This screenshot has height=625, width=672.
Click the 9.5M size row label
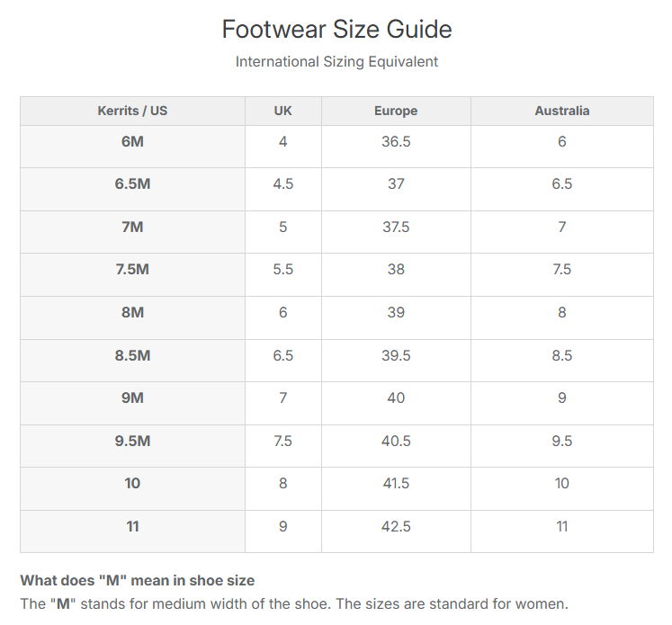click(x=132, y=442)
